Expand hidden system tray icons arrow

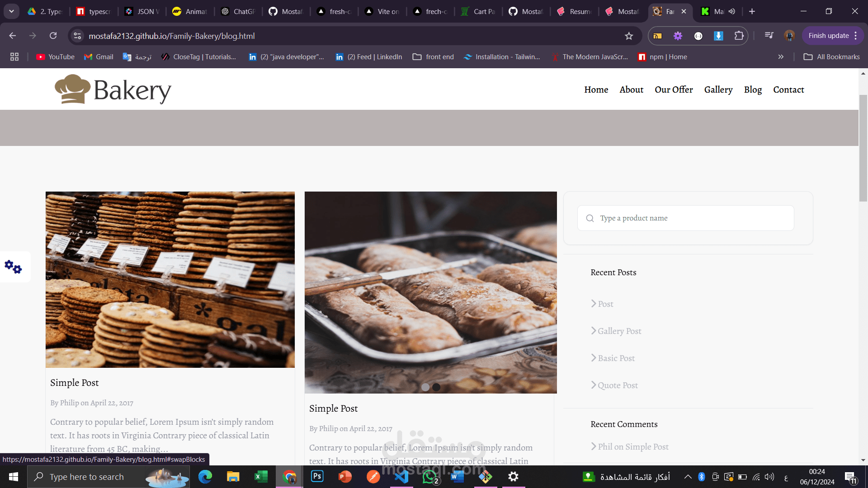pyautogui.click(x=688, y=477)
